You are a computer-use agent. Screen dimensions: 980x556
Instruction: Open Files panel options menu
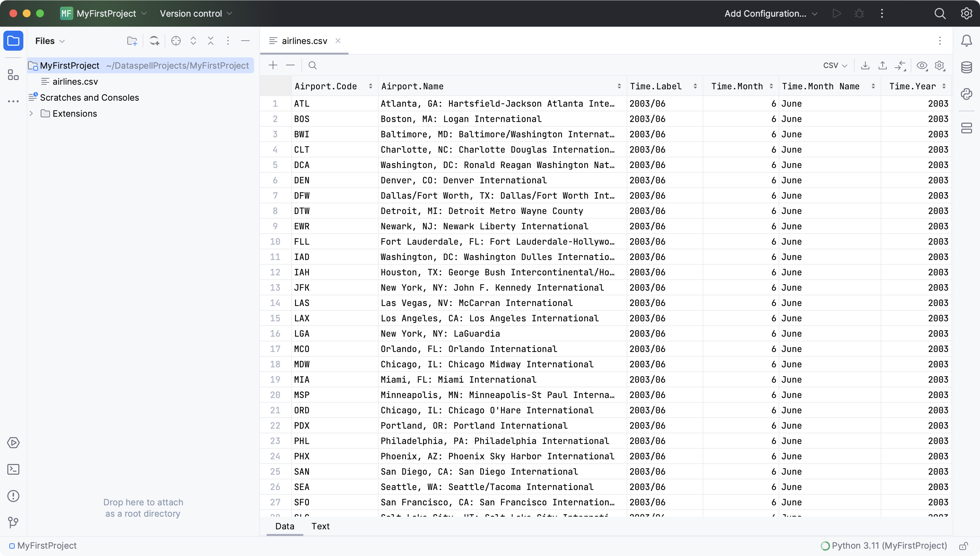228,41
